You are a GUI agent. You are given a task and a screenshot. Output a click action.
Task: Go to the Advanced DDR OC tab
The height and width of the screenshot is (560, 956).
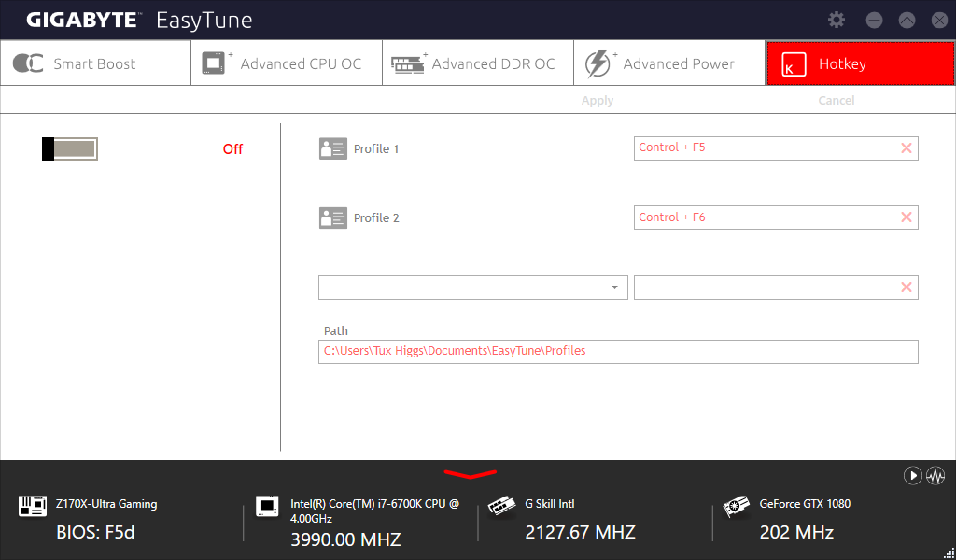[478, 63]
